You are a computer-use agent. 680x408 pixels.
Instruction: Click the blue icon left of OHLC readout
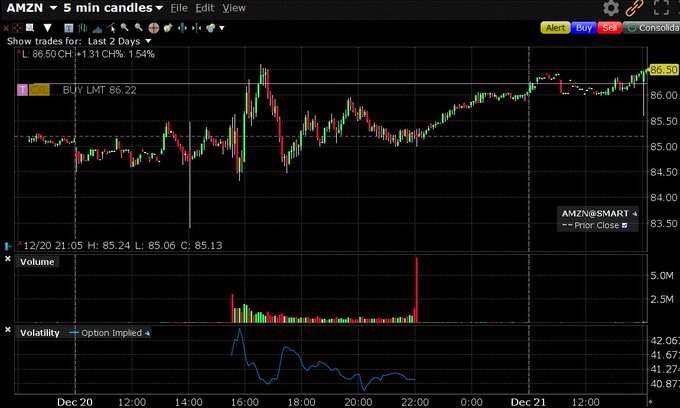click(x=8, y=246)
